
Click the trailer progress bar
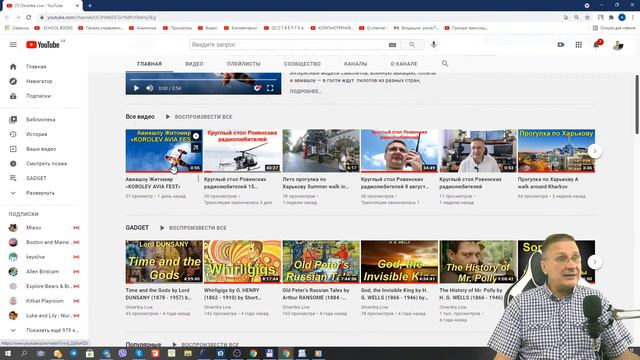tap(203, 80)
